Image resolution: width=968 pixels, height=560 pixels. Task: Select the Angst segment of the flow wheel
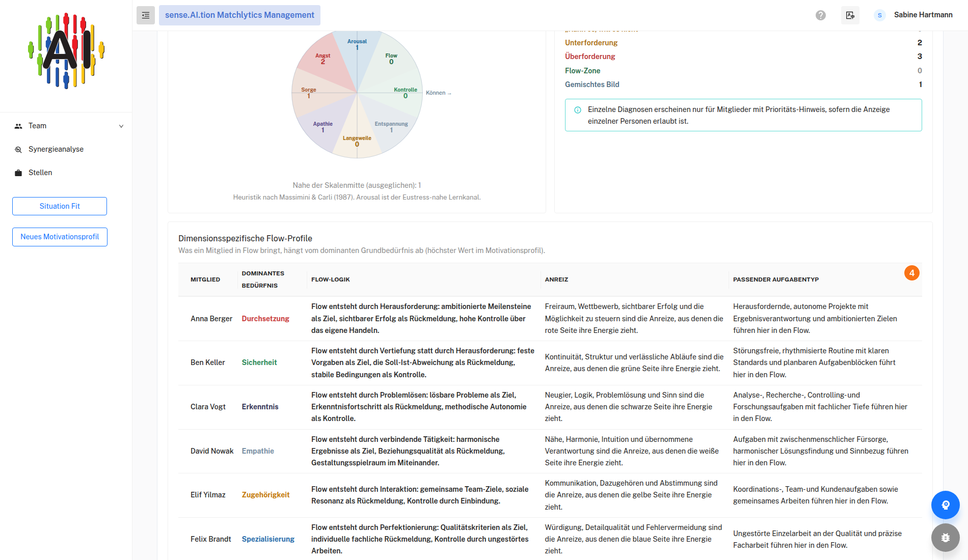[x=323, y=59]
